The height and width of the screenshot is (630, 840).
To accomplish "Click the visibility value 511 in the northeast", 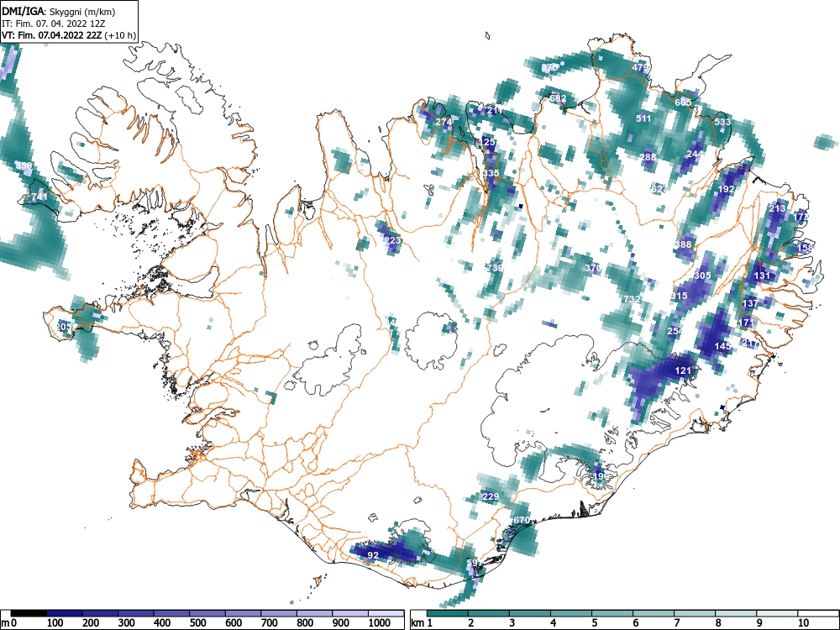I will [643, 118].
